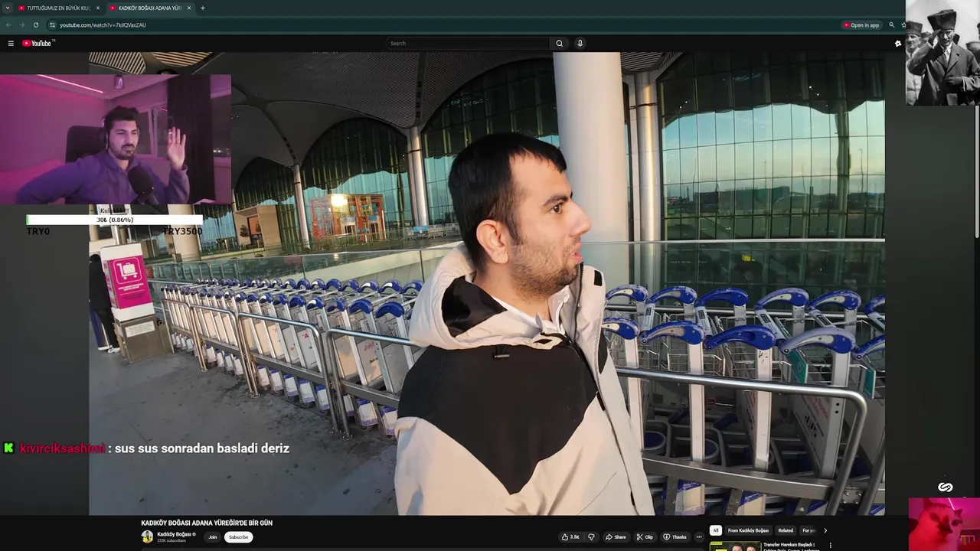The image size is (980, 551).
Task: Click the webcam overlay of the streamer
Action: (x=115, y=139)
